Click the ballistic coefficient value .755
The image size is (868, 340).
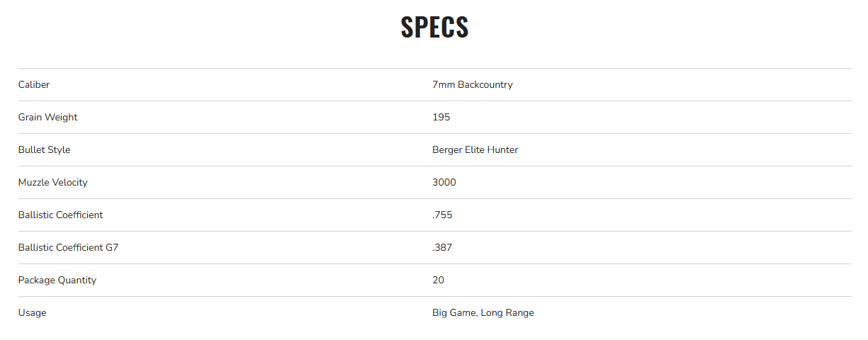point(442,215)
